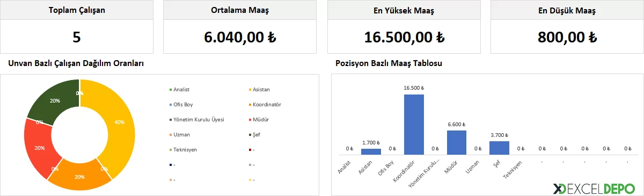Select the Asistan yellow legend marker
This screenshot has height=196, width=644.
[250, 89]
